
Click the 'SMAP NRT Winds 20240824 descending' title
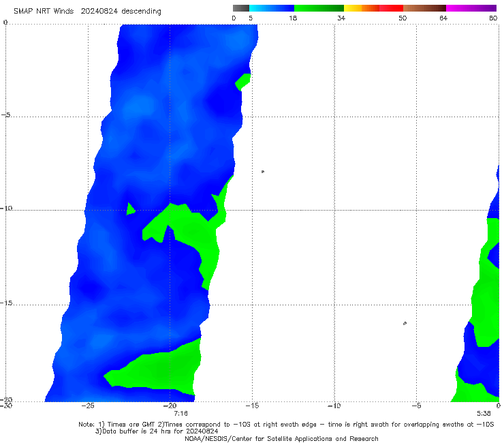[87, 11]
